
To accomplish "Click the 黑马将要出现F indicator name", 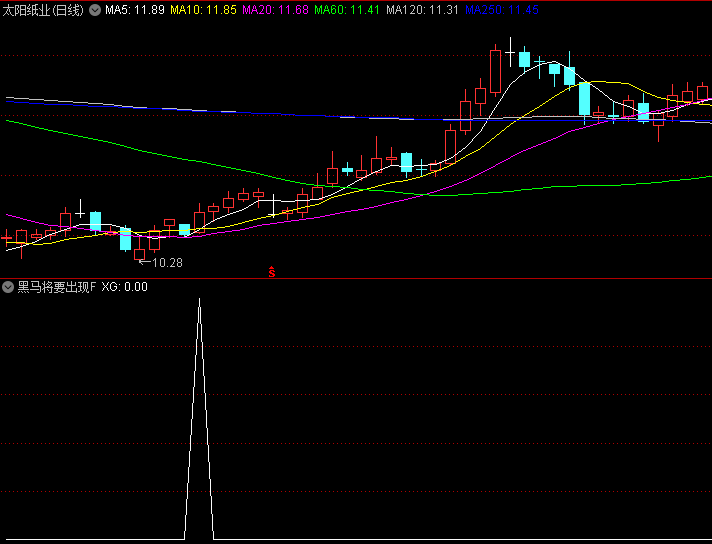I will pyautogui.click(x=57, y=287).
